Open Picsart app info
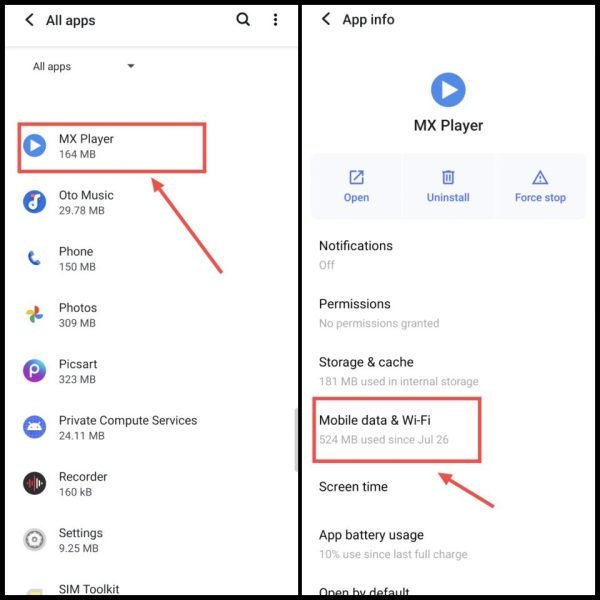 point(151,371)
